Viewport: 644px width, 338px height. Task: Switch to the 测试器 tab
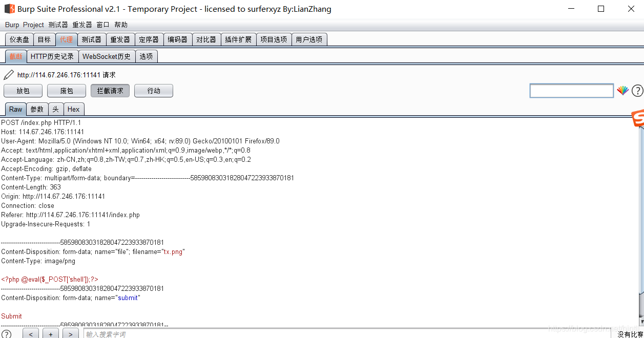click(x=92, y=39)
